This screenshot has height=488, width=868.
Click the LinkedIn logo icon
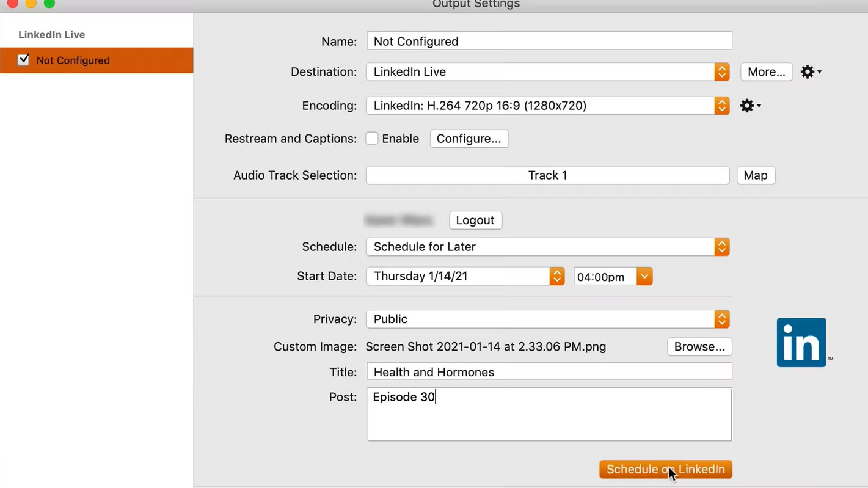pyautogui.click(x=801, y=342)
